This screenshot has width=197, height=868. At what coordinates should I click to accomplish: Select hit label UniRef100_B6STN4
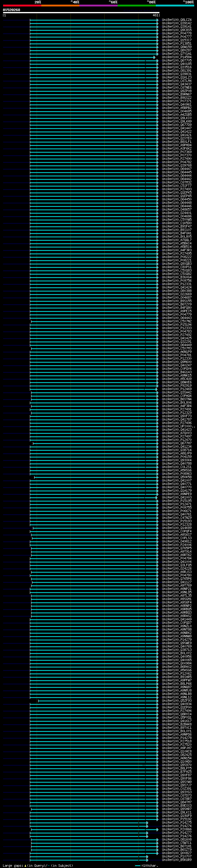pyautogui.click(x=176, y=399)
